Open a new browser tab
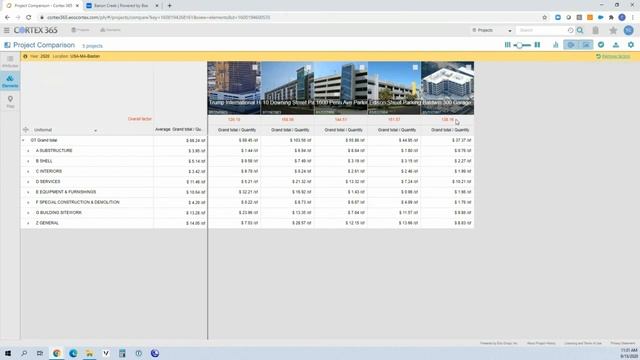Screen dimensions: 640x360 click(x=169, y=6)
